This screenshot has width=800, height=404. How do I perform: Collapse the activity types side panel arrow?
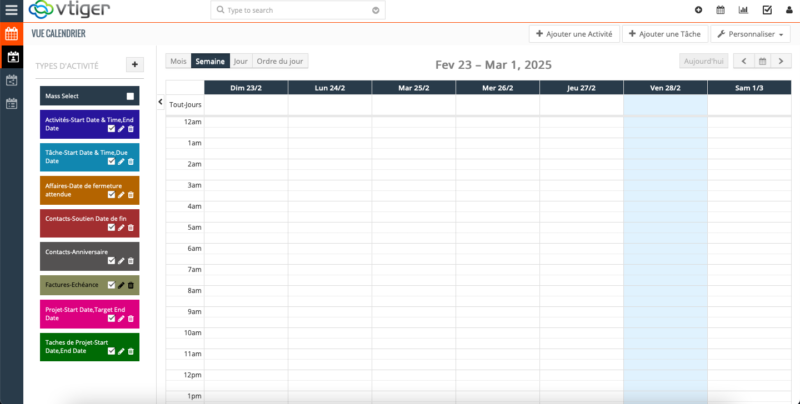pos(161,102)
